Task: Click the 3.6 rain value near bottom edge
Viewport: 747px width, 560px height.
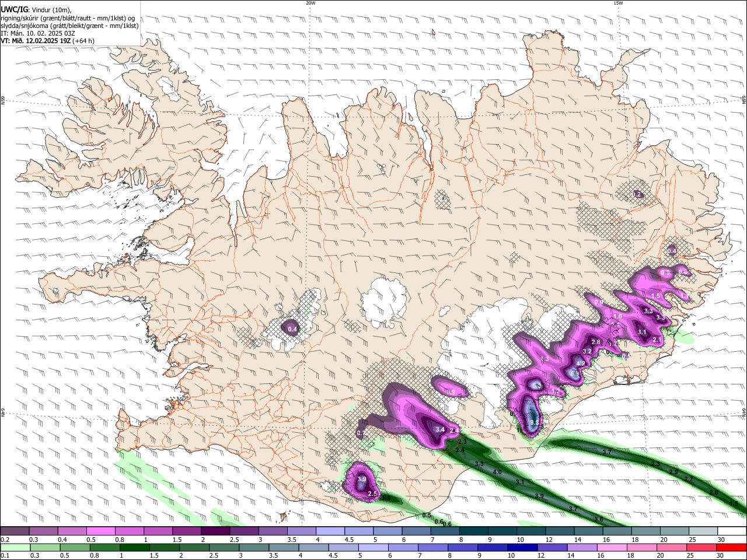Action: [x=598, y=519]
